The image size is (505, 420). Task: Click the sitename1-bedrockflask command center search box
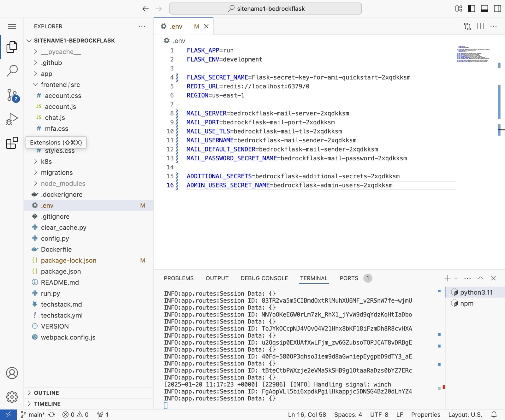(265, 9)
